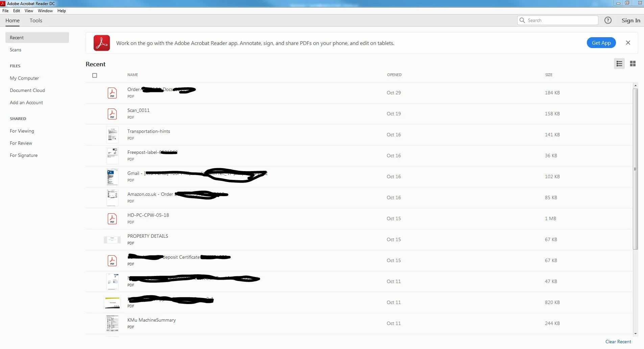Screen dimensions: 644x349
Task: Click the Amazon.co.uk Order thumbnail
Action: tap(113, 198)
